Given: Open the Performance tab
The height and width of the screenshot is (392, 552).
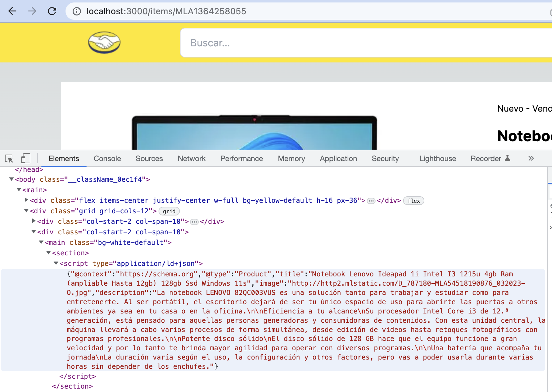Looking at the screenshot, I should click(242, 159).
